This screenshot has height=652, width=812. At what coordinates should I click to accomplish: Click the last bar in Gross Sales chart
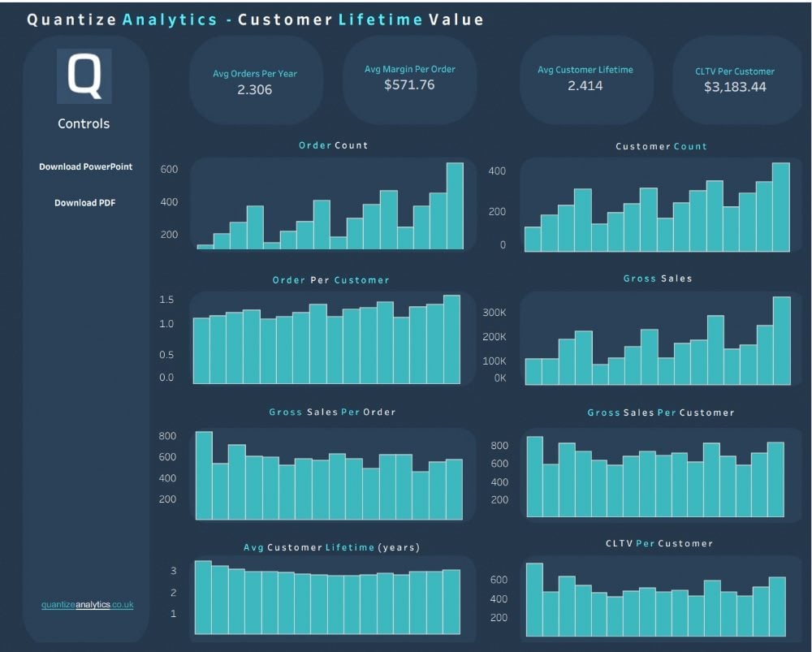[782, 341]
